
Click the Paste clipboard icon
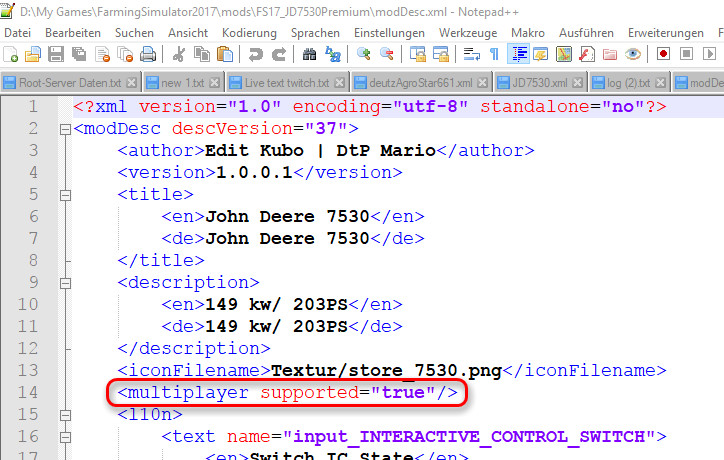click(225, 54)
